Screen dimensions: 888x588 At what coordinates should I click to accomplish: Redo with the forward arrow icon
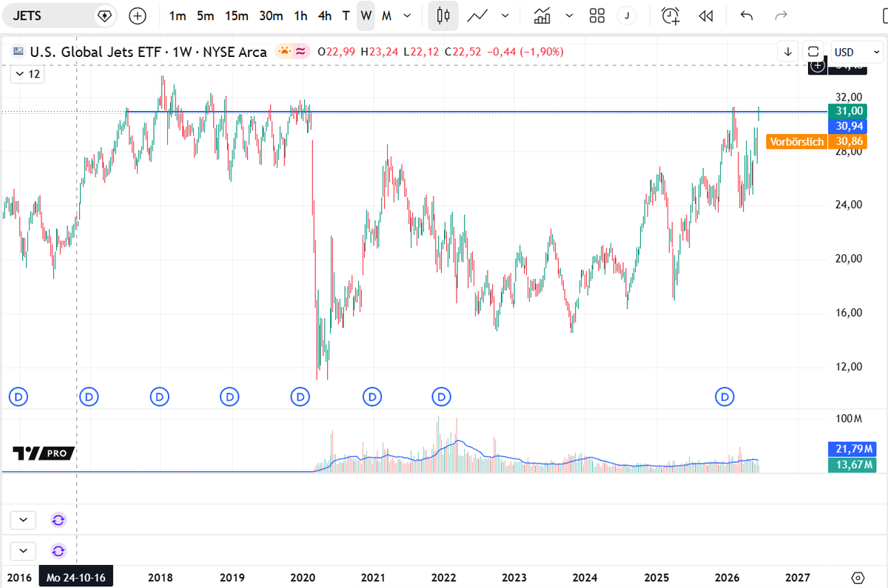point(781,16)
